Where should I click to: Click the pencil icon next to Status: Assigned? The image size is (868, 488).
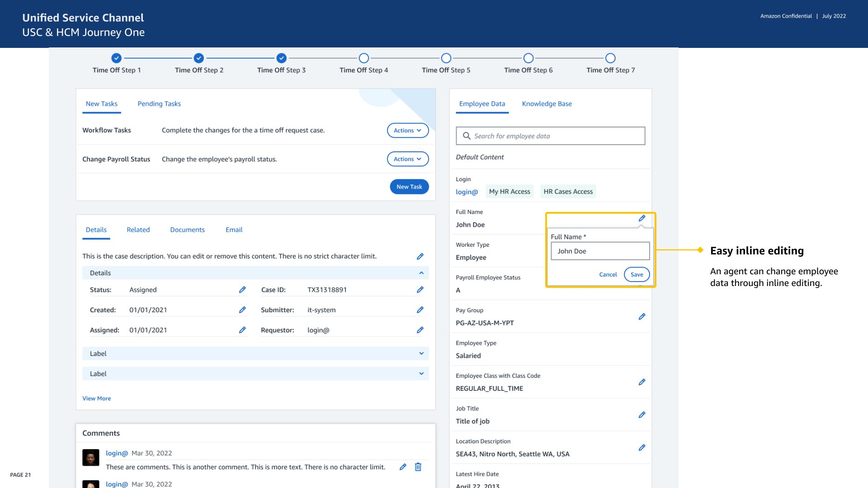[x=242, y=290]
